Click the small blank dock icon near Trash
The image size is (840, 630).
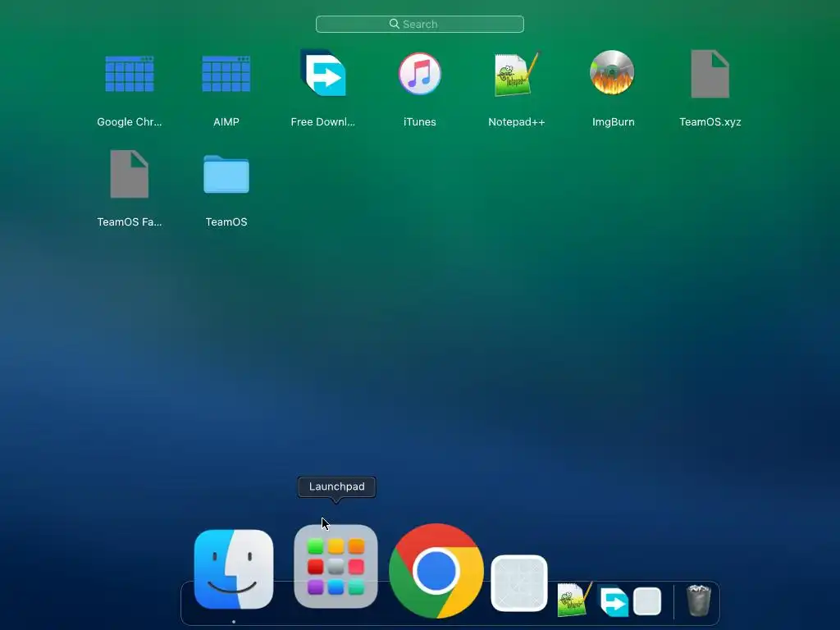(x=647, y=601)
